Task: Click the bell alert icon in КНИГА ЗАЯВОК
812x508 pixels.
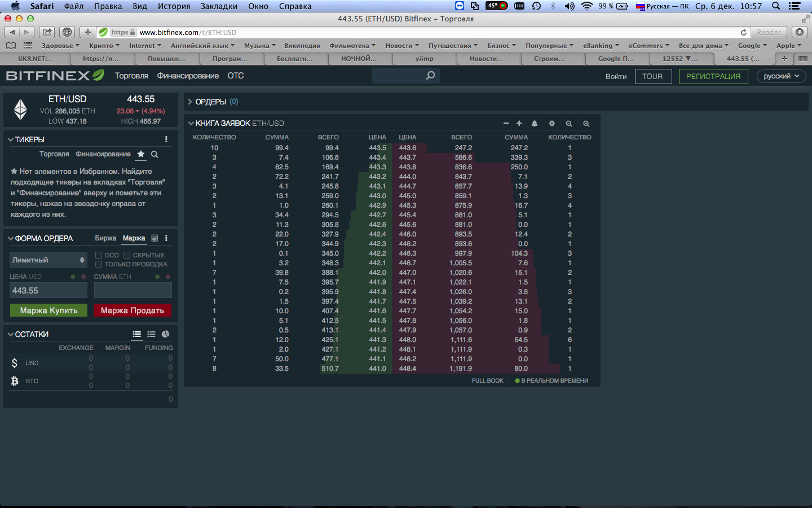Action: pyautogui.click(x=535, y=124)
